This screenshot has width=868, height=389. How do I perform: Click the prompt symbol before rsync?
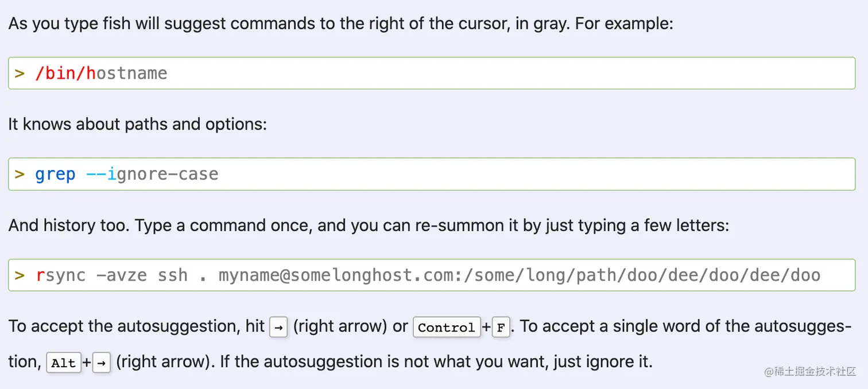(20, 275)
